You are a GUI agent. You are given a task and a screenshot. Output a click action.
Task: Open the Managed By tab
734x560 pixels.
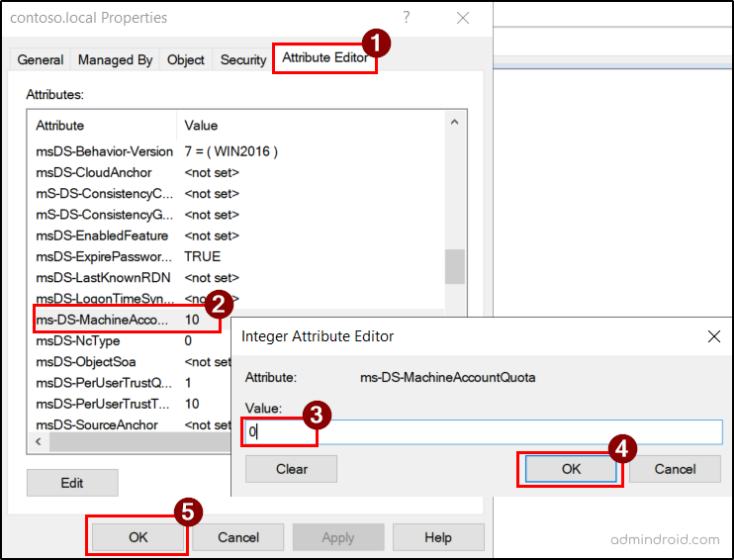(x=115, y=60)
